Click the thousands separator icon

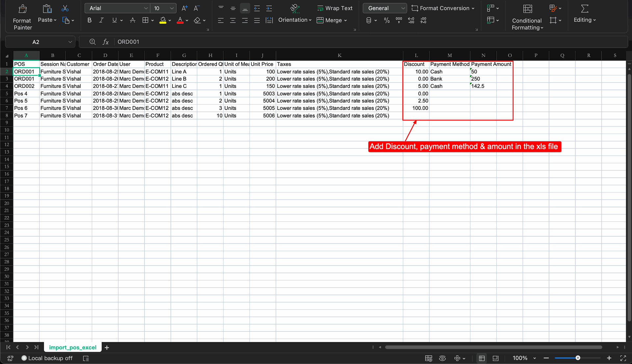pos(399,20)
